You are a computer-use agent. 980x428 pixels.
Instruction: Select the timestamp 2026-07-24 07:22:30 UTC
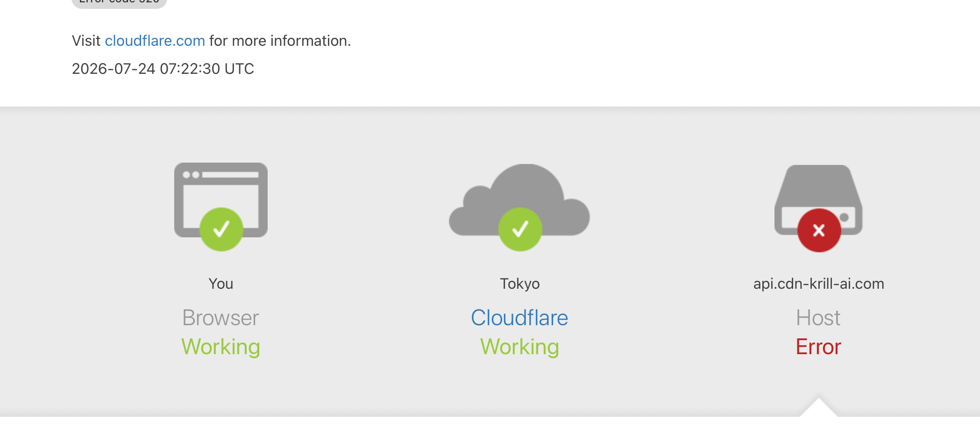[x=163, y=69]
